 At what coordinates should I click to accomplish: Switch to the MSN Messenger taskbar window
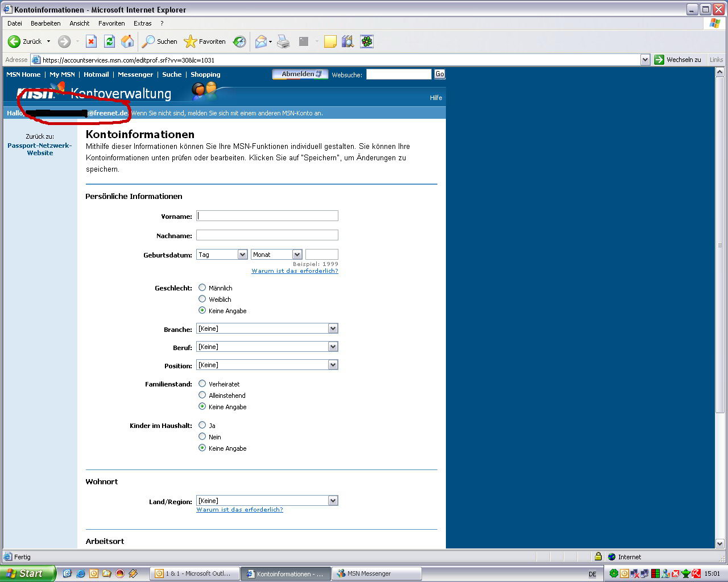[x=377, y=573]
